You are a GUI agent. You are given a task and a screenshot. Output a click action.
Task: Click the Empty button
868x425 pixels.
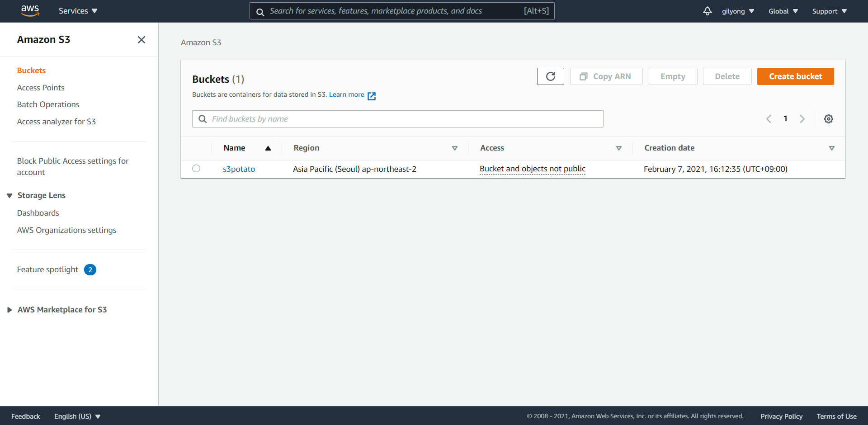(673, 76)
